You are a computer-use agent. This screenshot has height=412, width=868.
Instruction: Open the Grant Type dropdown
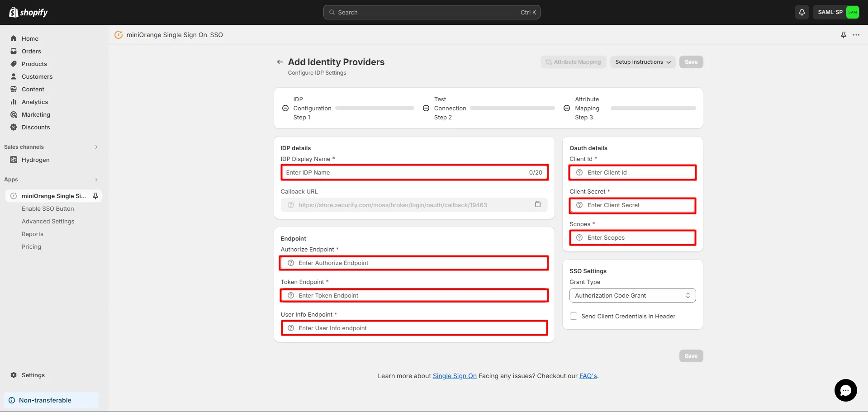click(x=632, y=295)
